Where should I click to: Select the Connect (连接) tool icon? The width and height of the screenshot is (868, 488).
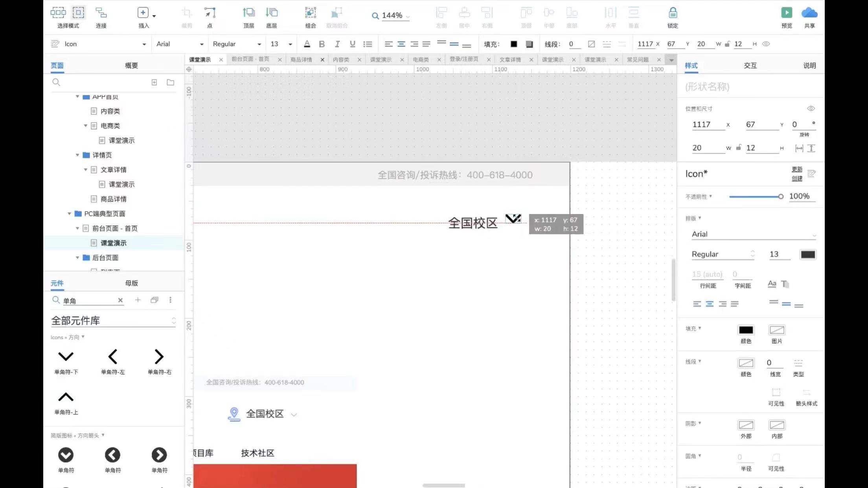tap(101, 13)
